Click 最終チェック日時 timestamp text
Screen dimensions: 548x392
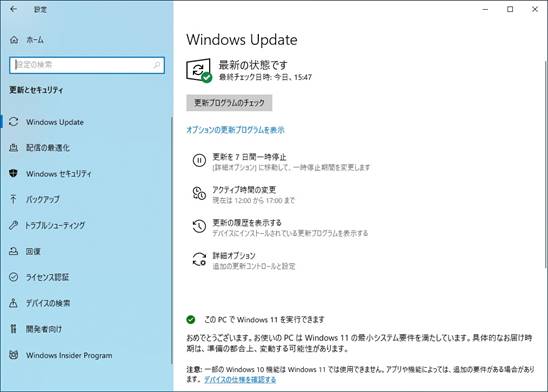[x=265, y=77]
